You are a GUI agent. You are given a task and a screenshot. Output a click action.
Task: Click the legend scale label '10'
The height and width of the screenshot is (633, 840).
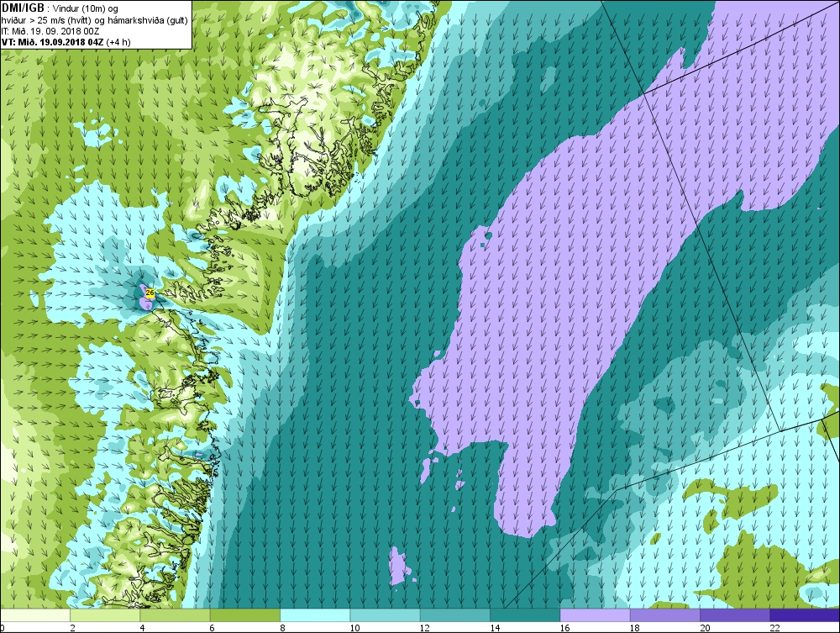(354, 628)
